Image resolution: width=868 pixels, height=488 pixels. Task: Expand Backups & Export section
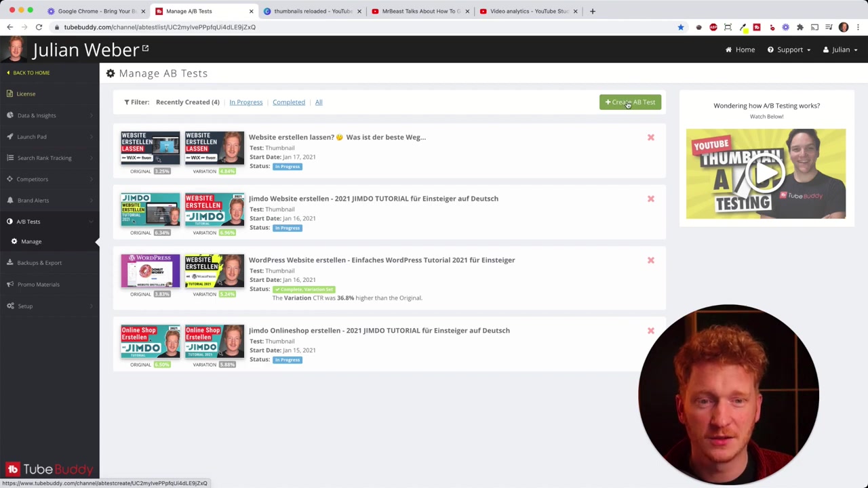[50, 262]
